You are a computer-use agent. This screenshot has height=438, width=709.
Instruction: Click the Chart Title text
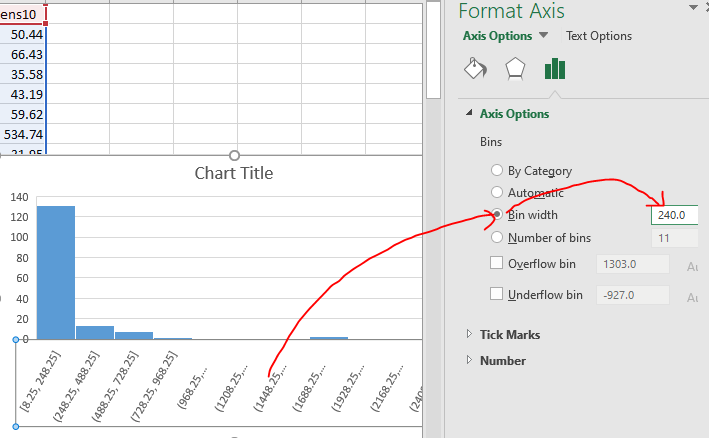pyautogui.click(x=233, y=173)
